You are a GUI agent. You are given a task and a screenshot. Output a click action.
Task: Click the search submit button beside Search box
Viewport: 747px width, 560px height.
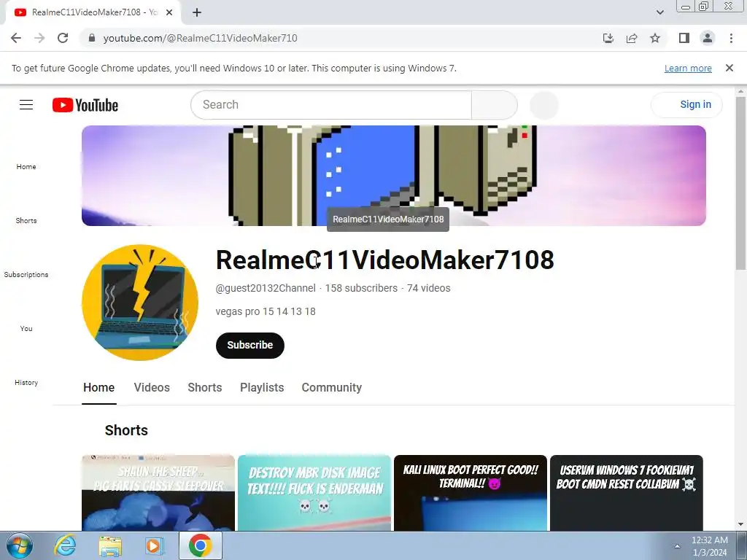[495, 105]
